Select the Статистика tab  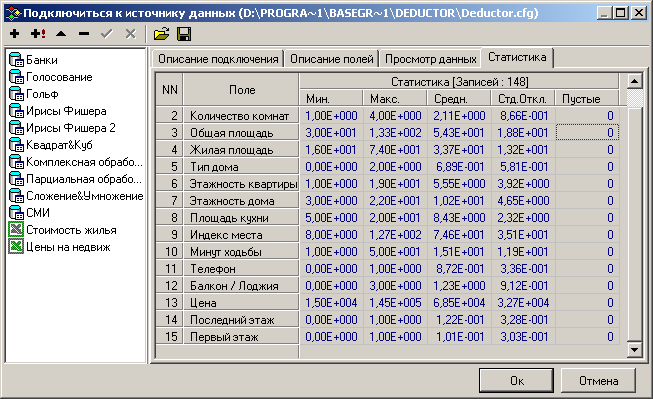(517, 57)
